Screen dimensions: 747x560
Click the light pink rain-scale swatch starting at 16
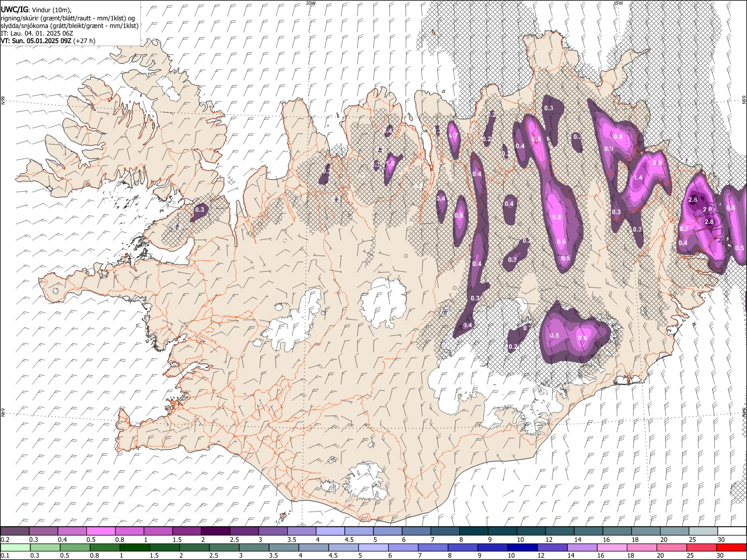pyautogui.click(x=612, y=548)
